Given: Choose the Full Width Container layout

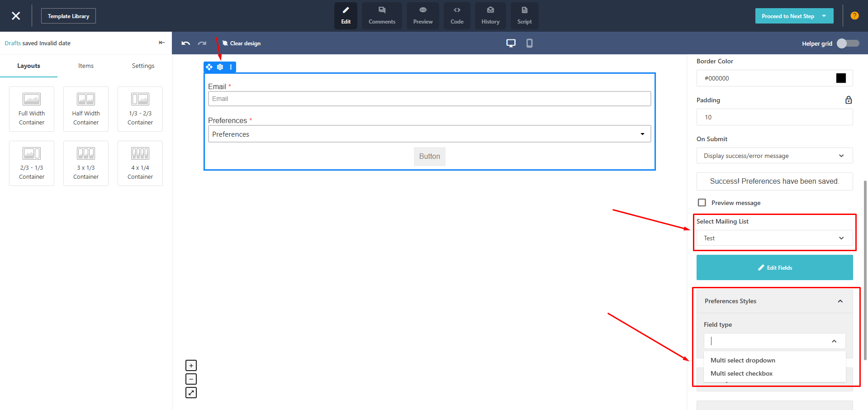Looking at the screenshot, I should (x=32, y=109).
